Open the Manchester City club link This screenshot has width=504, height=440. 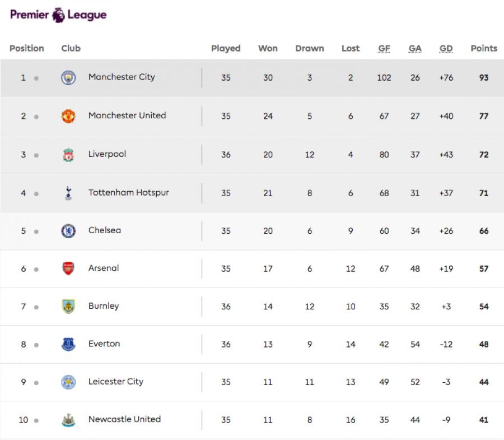(x=122, y=77)
